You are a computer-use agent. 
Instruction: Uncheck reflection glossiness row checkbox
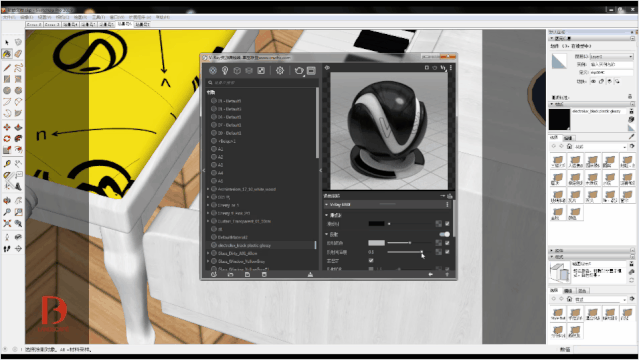[x=447, y=252]
